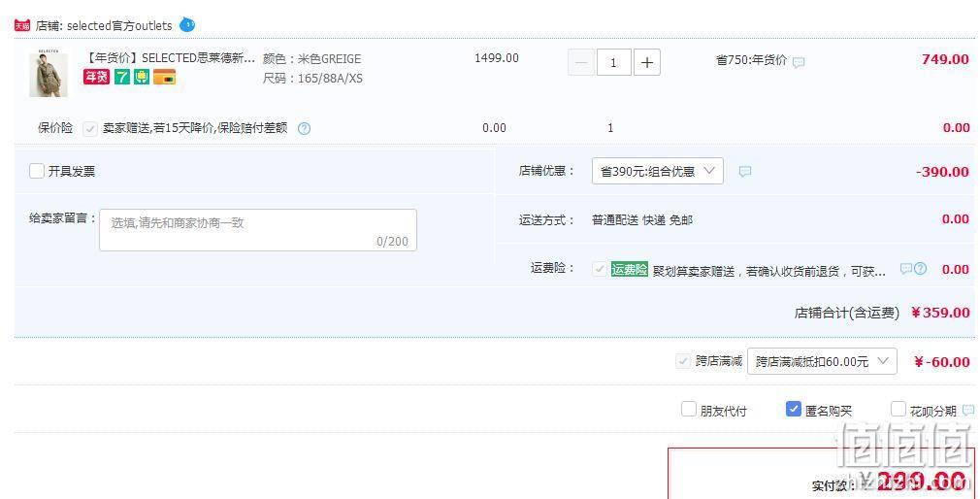Click the 保价险 help question-mark icon
980x499 pixels.
(x=304, y=129)
